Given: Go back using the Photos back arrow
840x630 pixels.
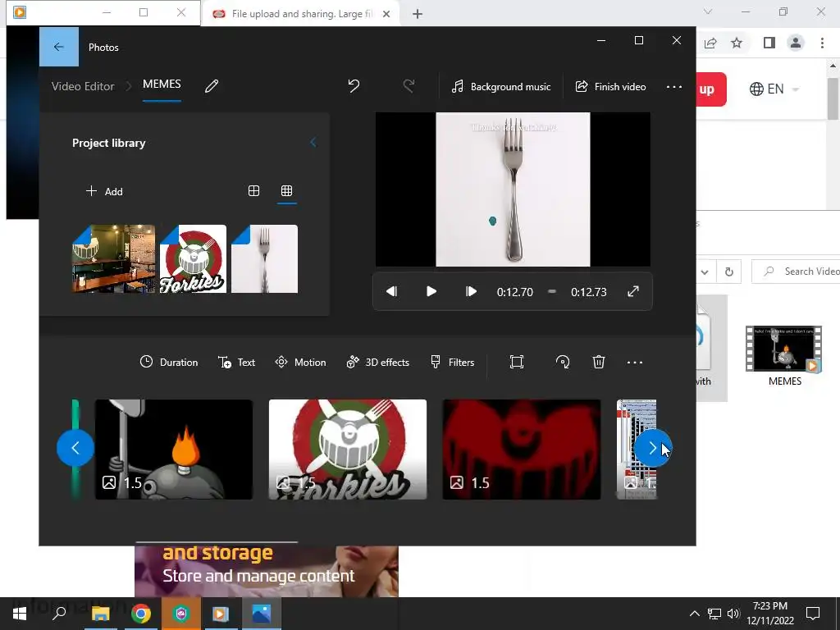Looking at the screenshot, I should pos(59,47).
